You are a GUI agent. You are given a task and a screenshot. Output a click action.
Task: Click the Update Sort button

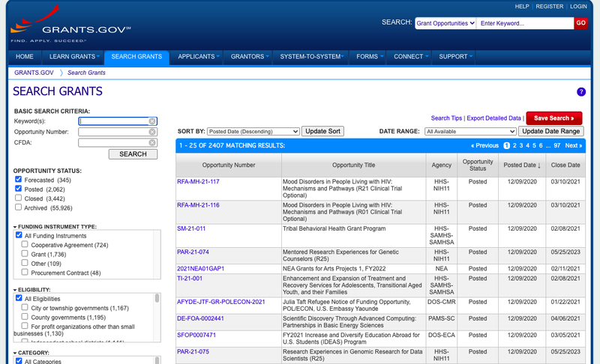[x=322, y=131]
